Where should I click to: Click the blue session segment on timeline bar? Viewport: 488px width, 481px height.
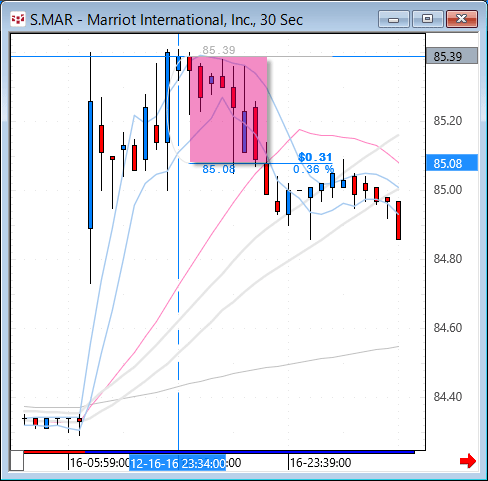click(x=250, y=452)
